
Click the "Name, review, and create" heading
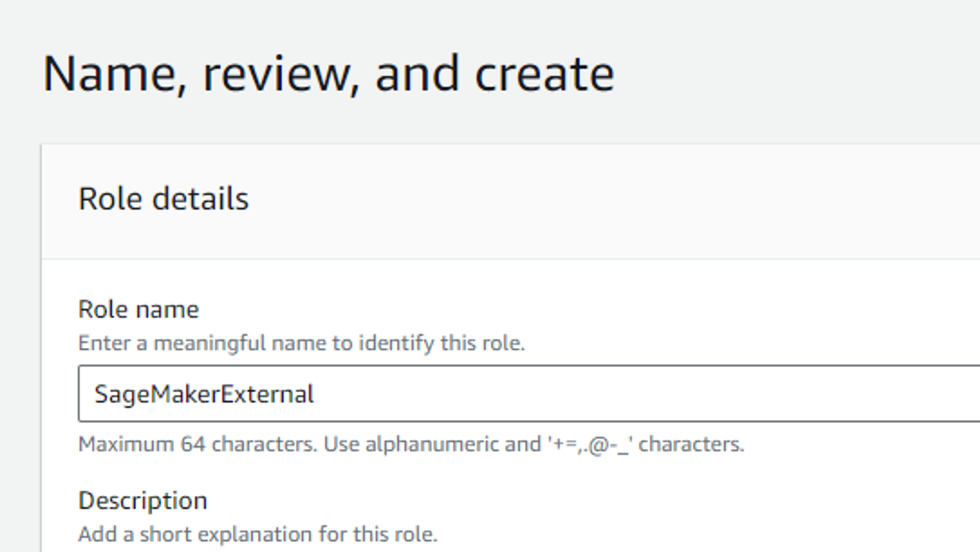[x=328, y=74]
